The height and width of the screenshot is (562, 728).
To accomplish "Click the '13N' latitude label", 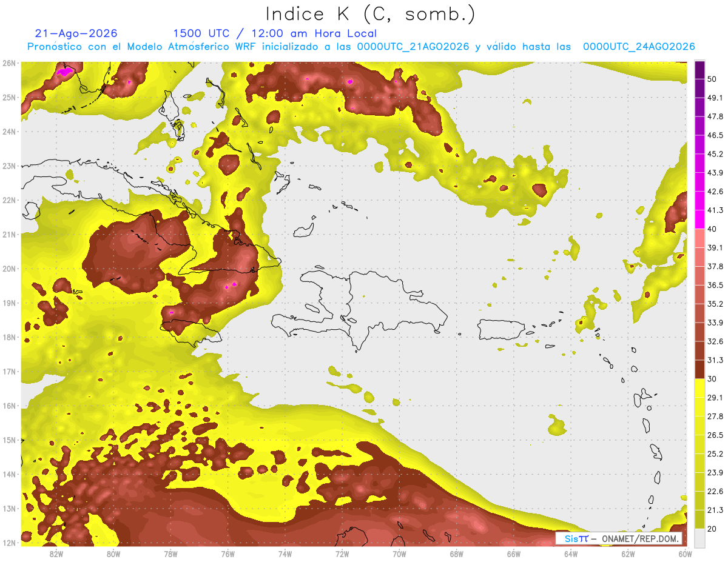I will (x=8, y=509).
